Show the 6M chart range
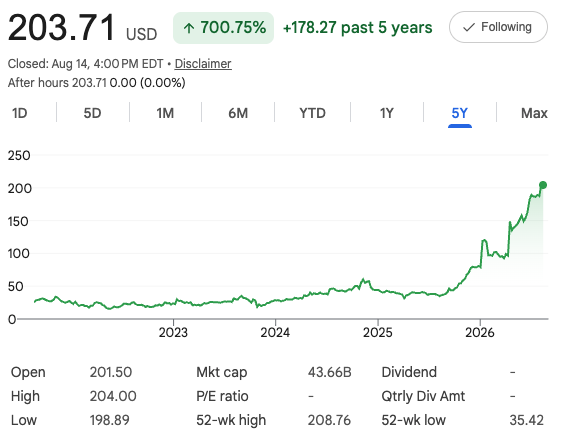The image size is (561, 439). 238,113
